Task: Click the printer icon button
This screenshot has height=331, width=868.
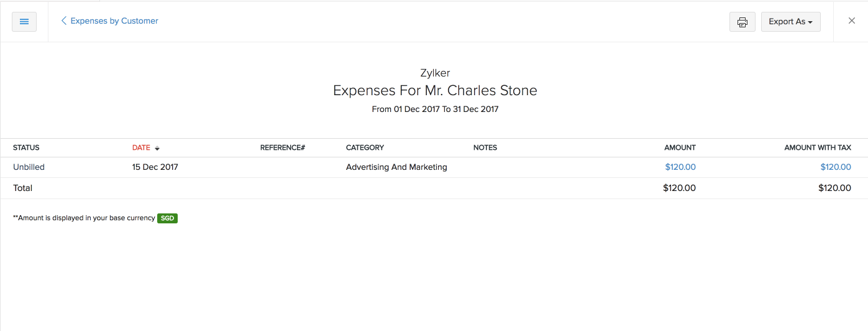Action: tap(742, 22)
